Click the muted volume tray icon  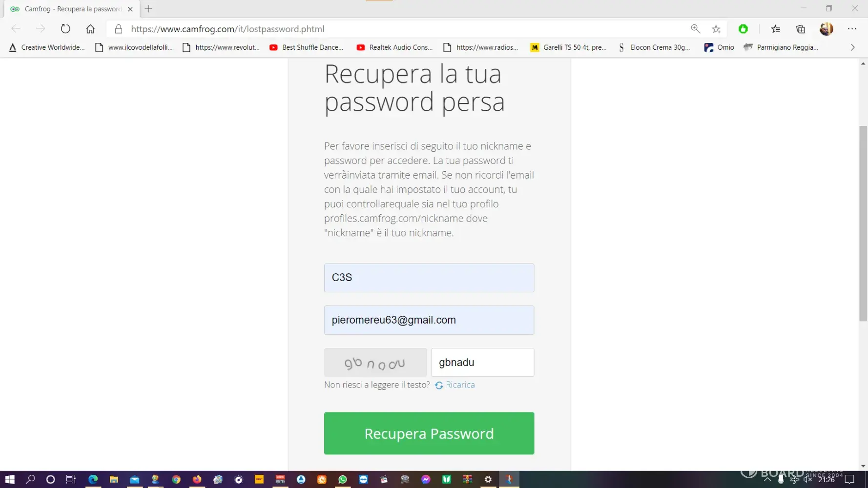[807, 480]
